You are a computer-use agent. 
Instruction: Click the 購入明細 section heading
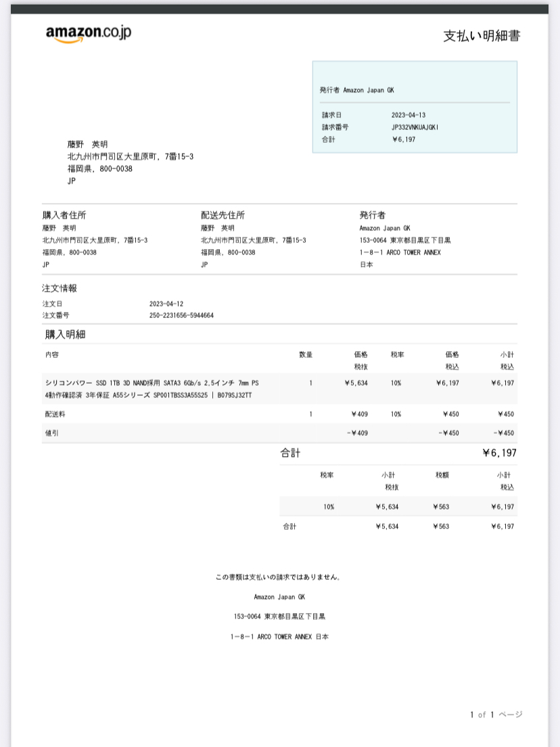(x=65, y=334)
